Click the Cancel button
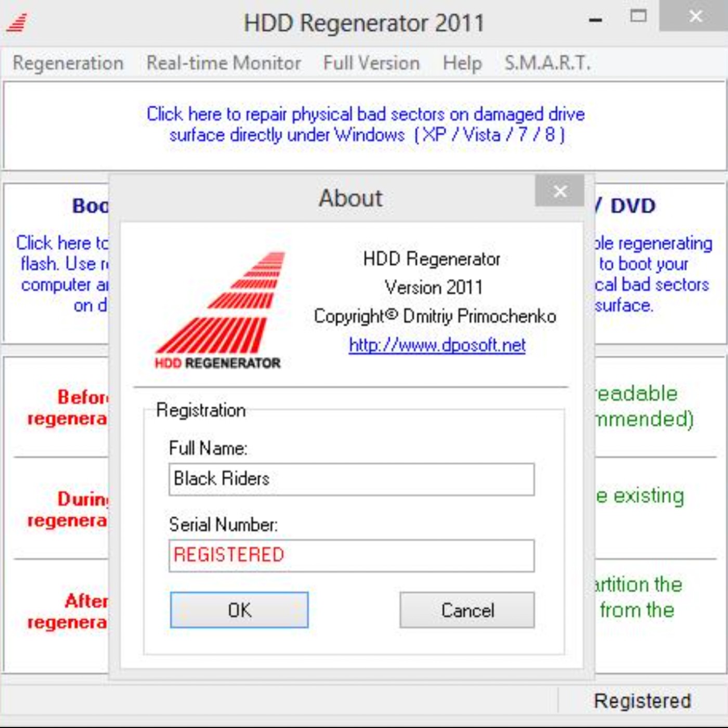 click(x=467, y=610)
